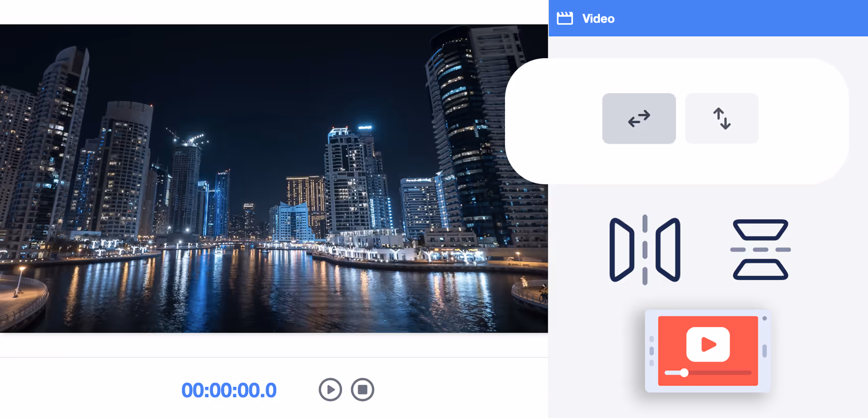Select the horizontal flip arrows button

click(x=639, y=119)
